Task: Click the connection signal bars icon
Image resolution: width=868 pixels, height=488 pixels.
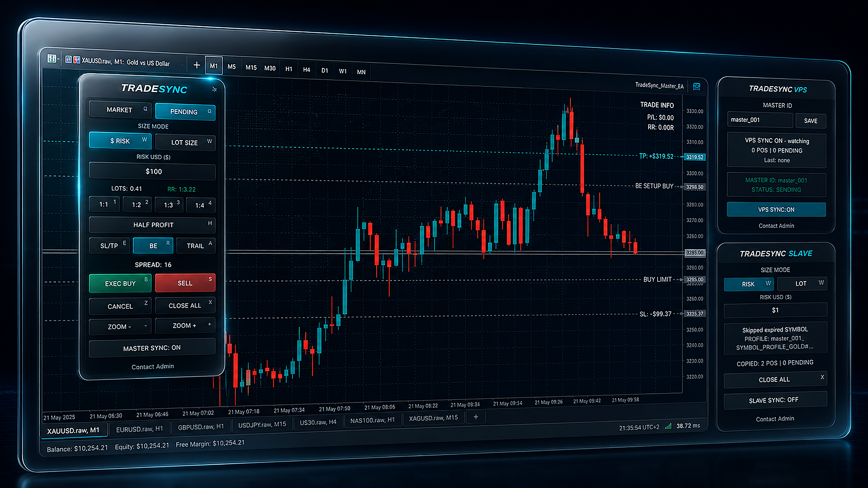Action: (x=668, y=426)
